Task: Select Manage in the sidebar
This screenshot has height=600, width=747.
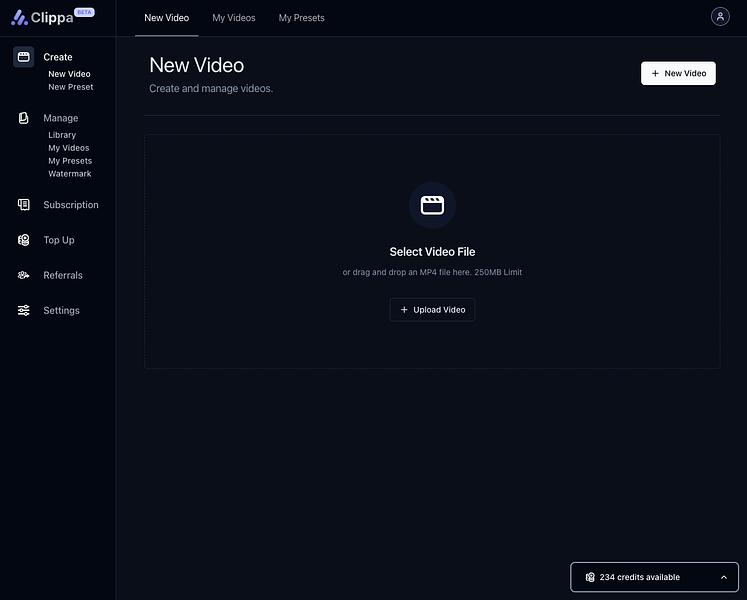Action: [61, 118]
